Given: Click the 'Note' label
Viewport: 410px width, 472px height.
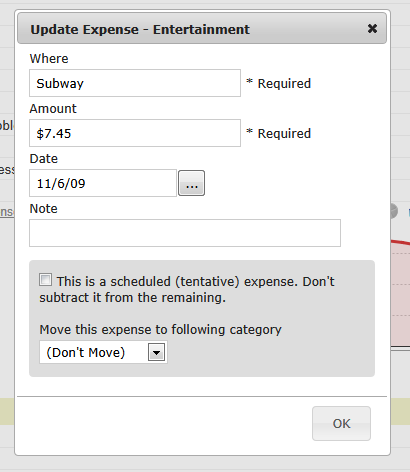Looking at the screenshot, I should pyautogui.click(x=44, y=209).
